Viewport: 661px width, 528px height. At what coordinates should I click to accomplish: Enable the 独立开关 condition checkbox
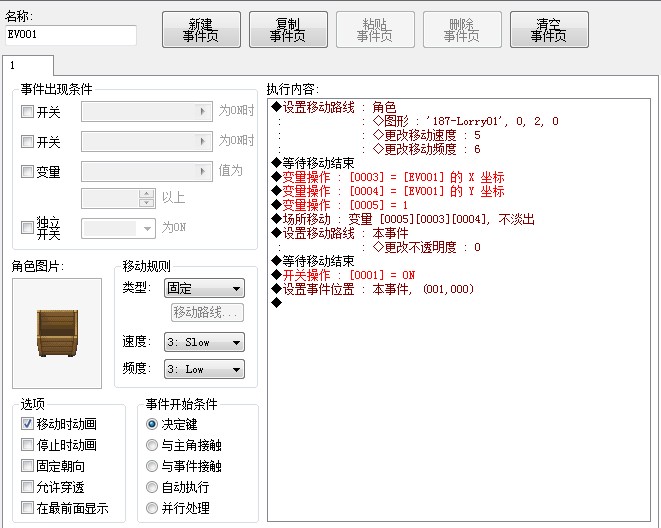(27, 228)
